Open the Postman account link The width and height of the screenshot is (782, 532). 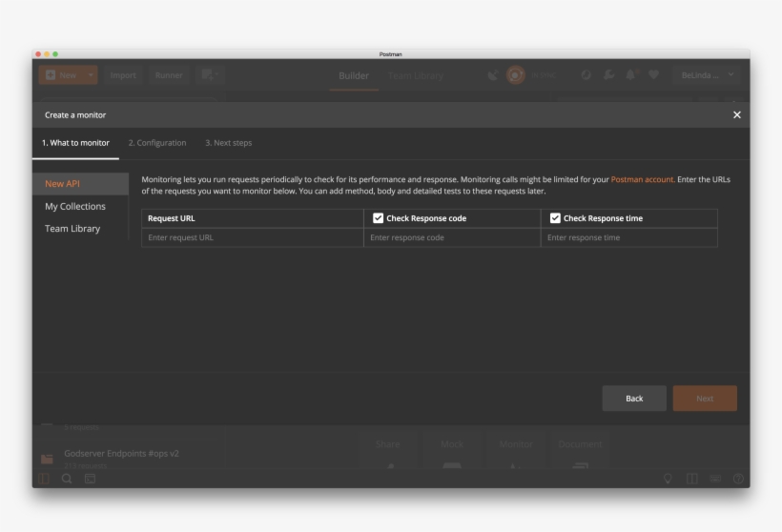point(642,179)
